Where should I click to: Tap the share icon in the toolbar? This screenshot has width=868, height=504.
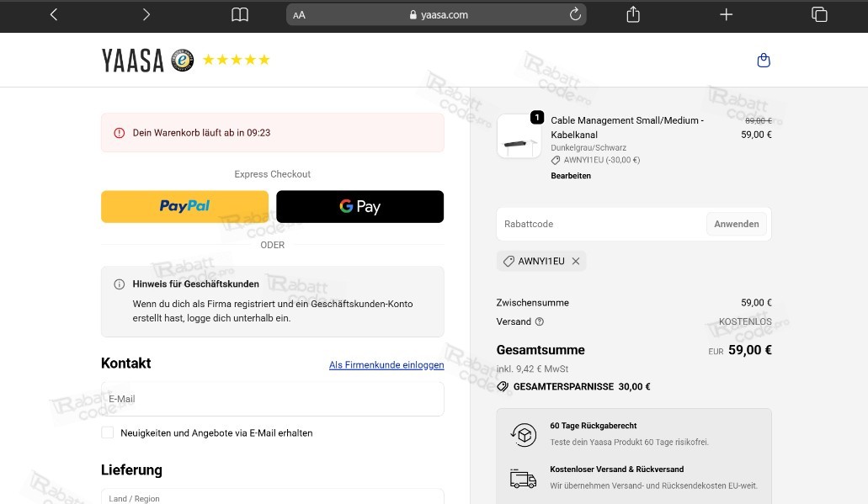[x=633, y=14]
